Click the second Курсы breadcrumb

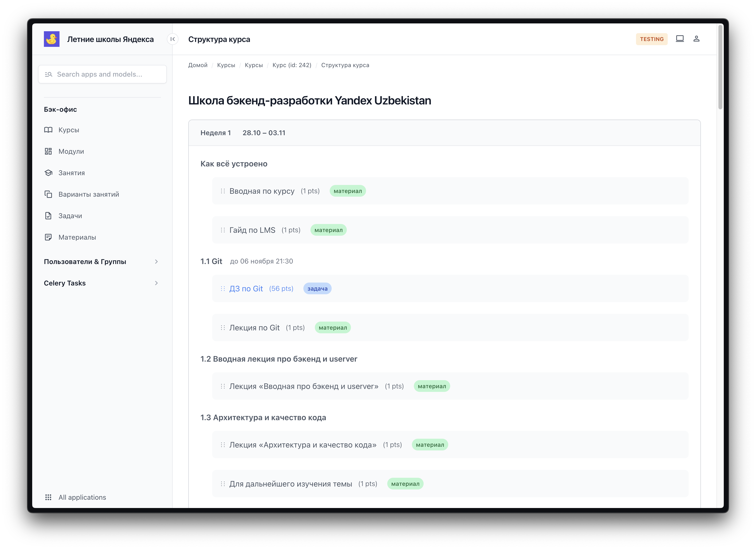(254, 65)
